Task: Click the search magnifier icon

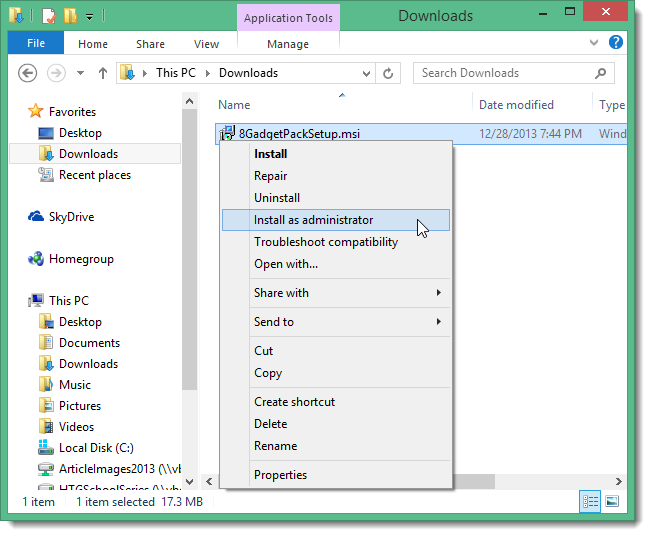Action: point(600,73)
